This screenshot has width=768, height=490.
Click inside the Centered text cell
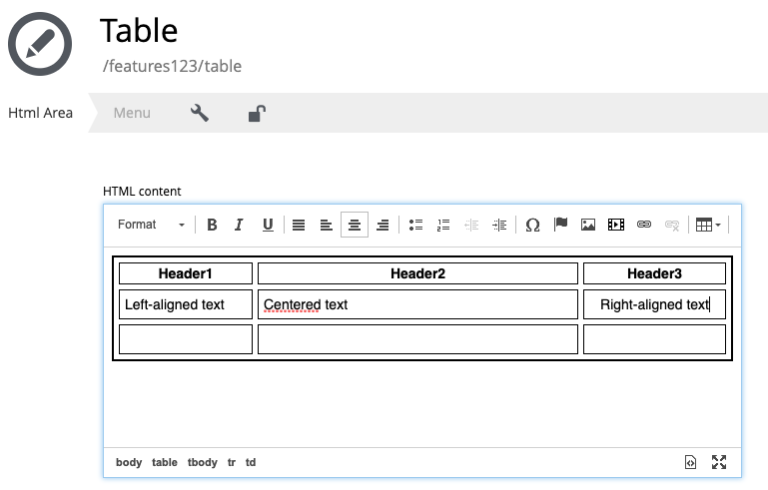coord(417,304)
